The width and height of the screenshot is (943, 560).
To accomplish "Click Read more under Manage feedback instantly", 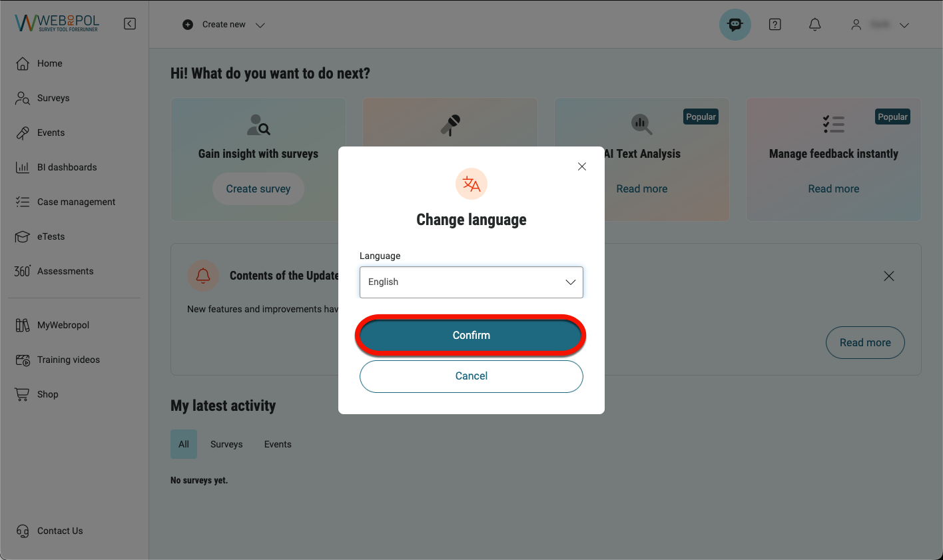I will tap(833, 189).
